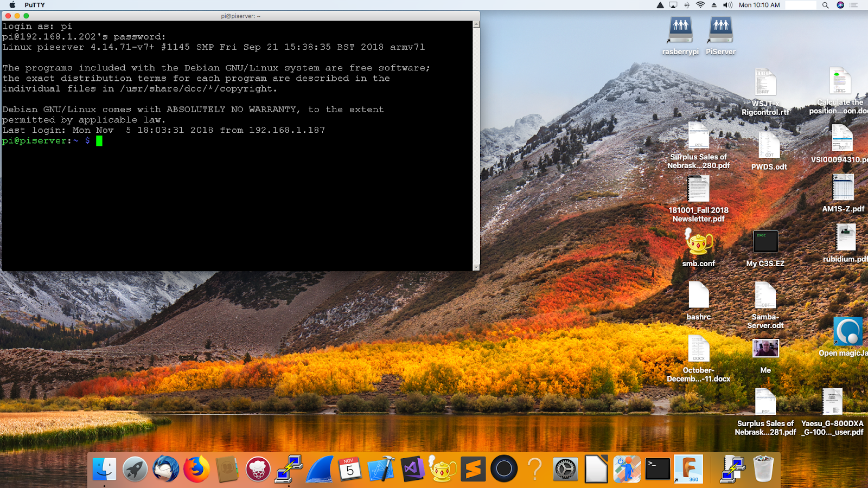Click at the PuTTY terminal prompt cursor
This screenshot has height=488, width=868.
click(x=99, y=141)
